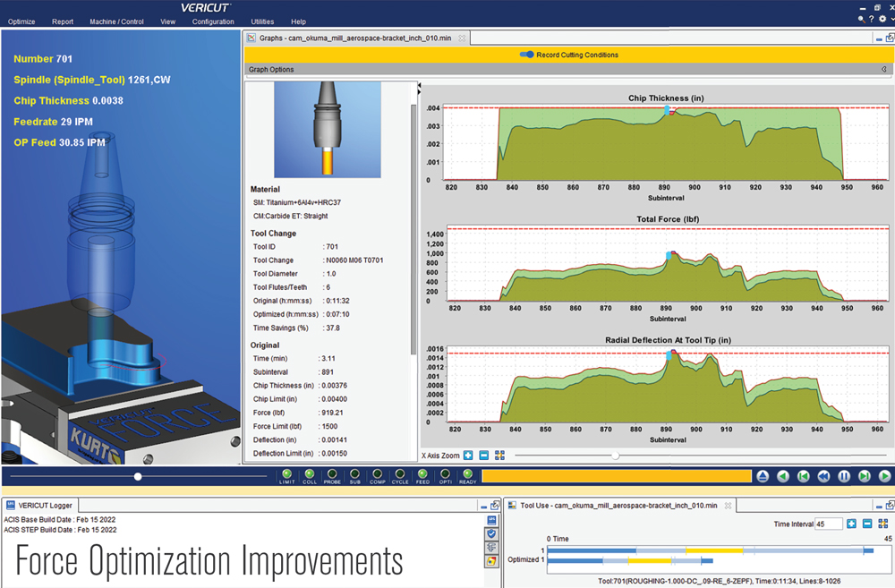Viewport: 895px width, 588px height.
Task: Open the Optimize menu
Action: coord(21,21)
